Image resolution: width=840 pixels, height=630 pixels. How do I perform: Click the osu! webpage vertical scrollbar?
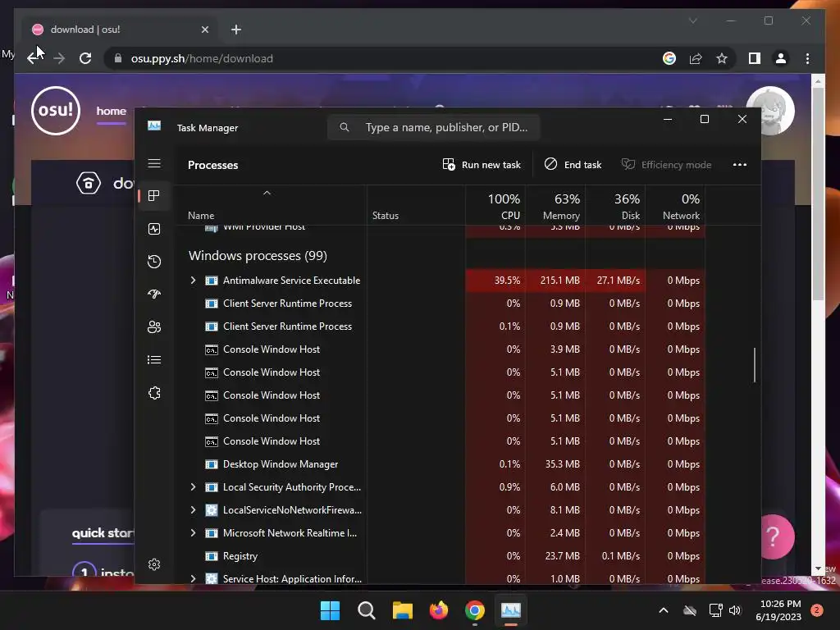point(818,194)
